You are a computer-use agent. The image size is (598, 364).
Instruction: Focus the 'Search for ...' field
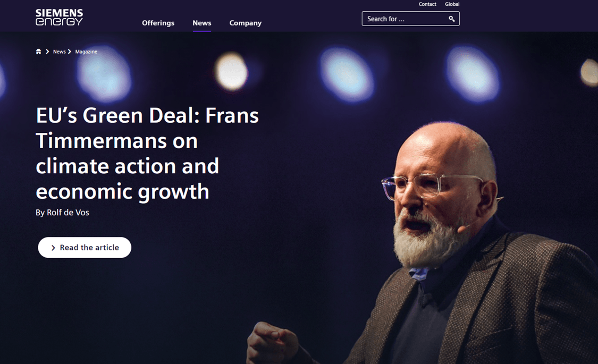(x=410, y=19)
